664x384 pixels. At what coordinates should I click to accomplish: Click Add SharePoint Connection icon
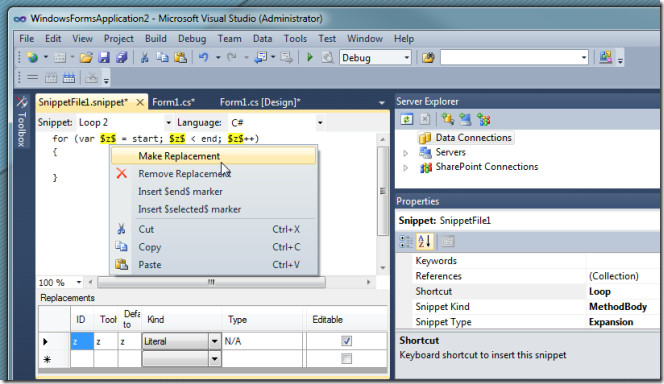[x=484, y=120]
